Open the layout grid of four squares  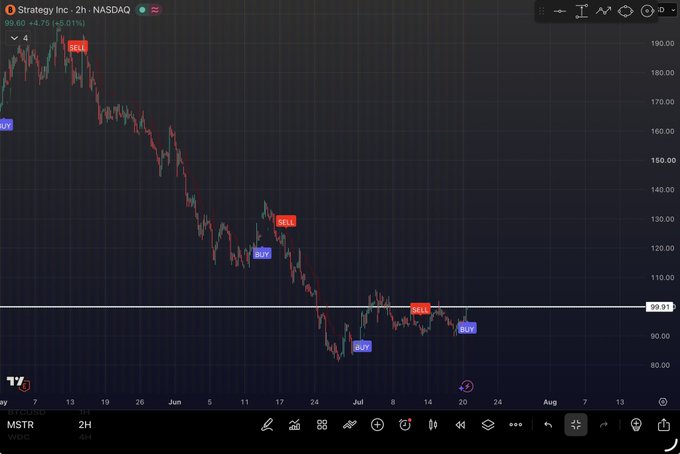[322, 425]
